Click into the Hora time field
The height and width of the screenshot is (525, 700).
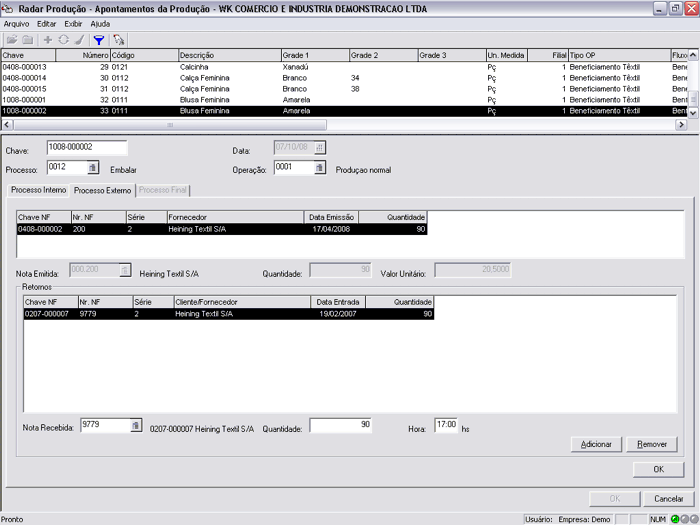445,425
